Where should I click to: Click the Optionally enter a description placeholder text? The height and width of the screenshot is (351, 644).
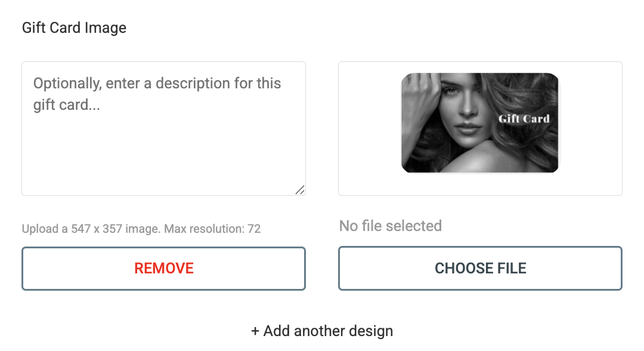[157, 94]
